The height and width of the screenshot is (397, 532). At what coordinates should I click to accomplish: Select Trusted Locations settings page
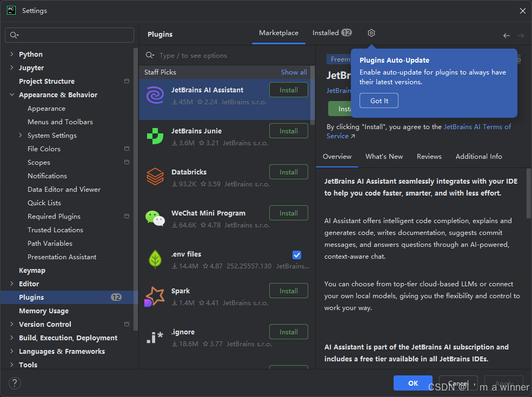[55, 230]
